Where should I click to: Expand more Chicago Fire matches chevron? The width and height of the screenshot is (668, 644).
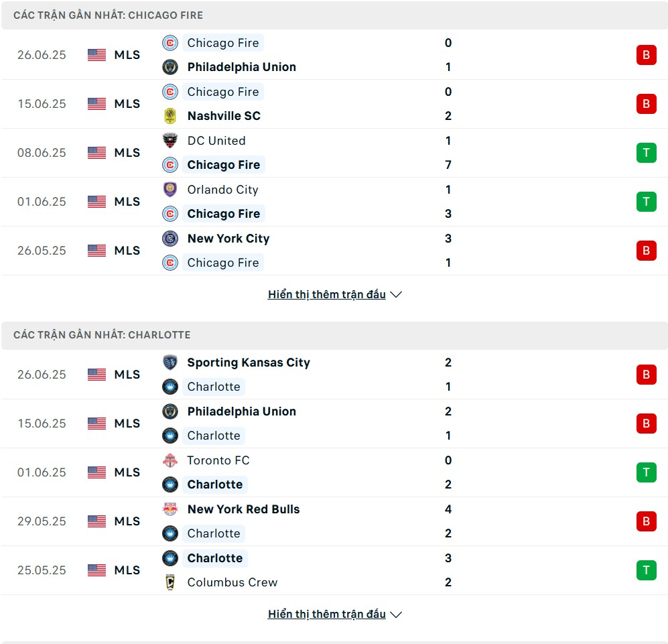point(396,294)
